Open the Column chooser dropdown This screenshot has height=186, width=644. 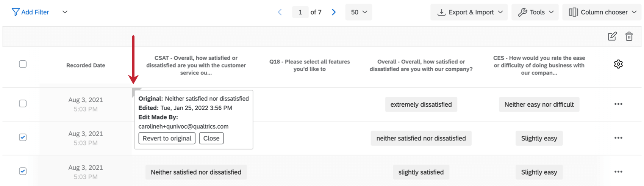click(x=602, y=12)
